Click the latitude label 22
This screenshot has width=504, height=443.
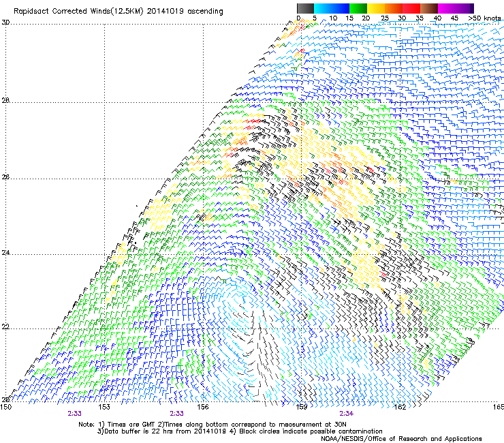click(x=5, y=327)
